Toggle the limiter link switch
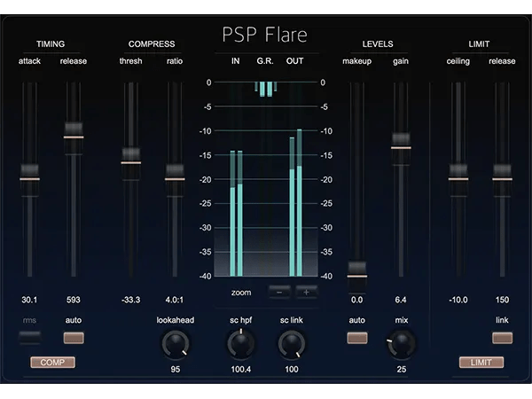This screenshot has width=532, height=399. point(502,338)
